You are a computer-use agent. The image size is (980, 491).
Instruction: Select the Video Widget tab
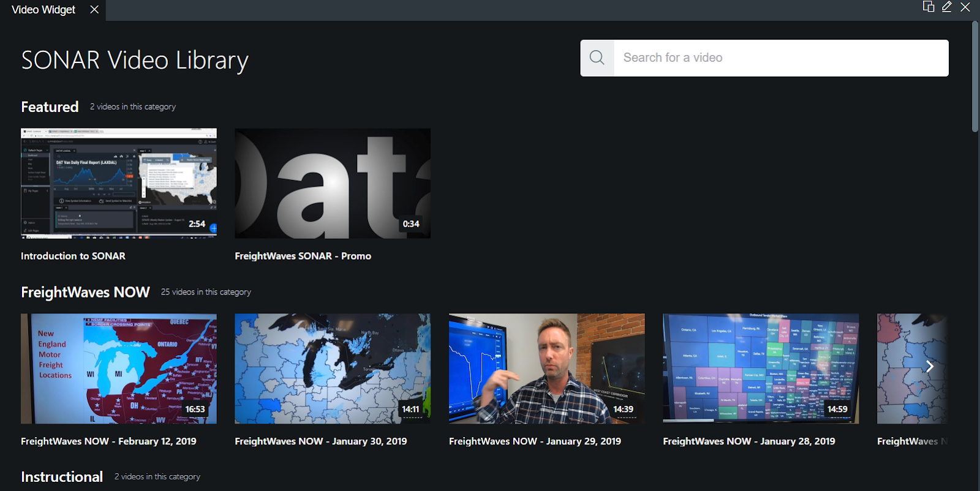53,10
